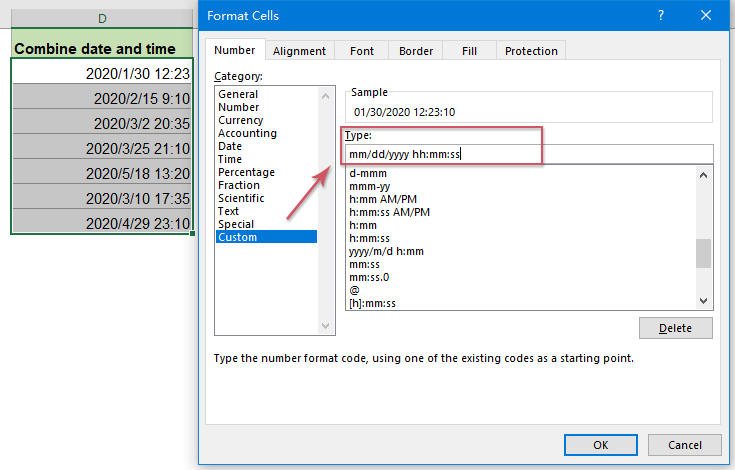Click the Type format code field
735x470 pixels.
click(x=529, y=154)
